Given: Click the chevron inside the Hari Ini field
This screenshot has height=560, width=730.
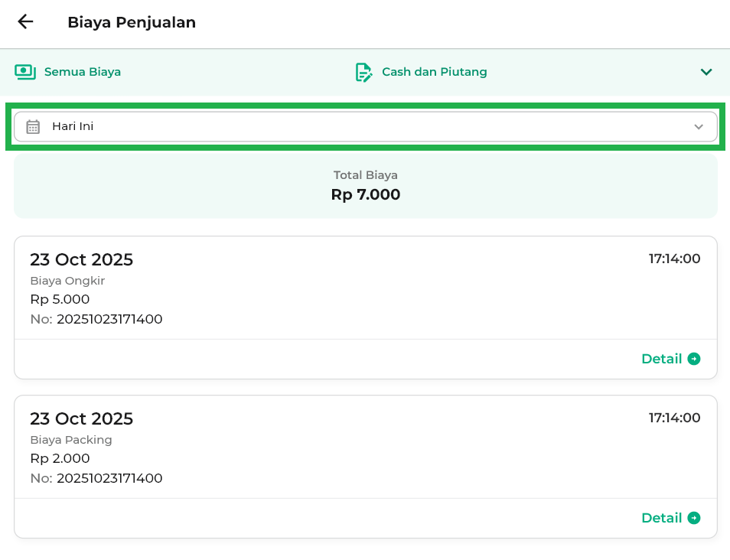Looking at the screenshot, I should coord(698,127).
